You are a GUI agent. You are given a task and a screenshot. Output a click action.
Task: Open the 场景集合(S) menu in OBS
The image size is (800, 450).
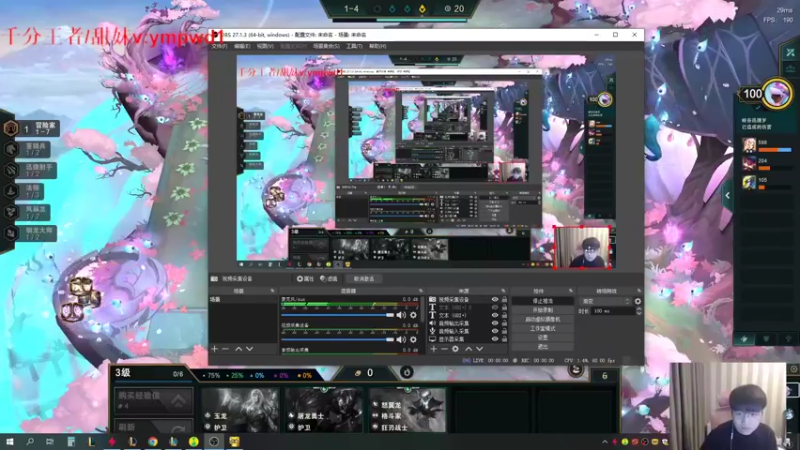point(326,46)
